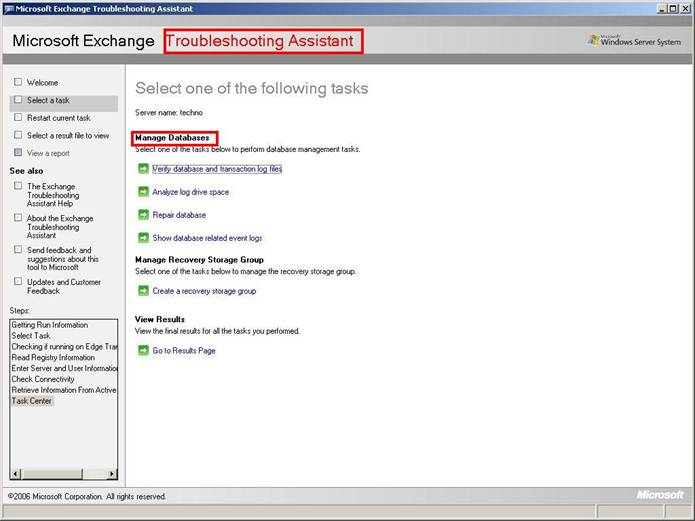This screenshot has width=695, height=521.
Task: Click green arrow beside Go to Results Page
Action: 143,350
